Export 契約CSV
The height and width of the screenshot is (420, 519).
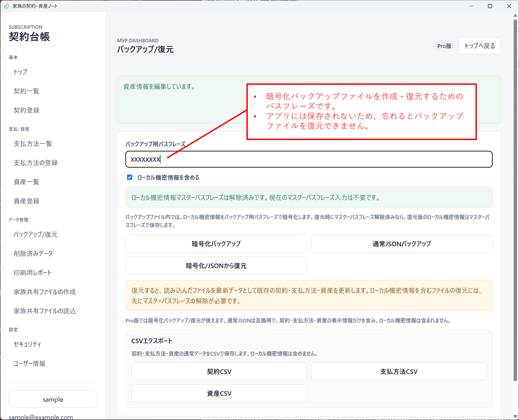coord(219,371)
